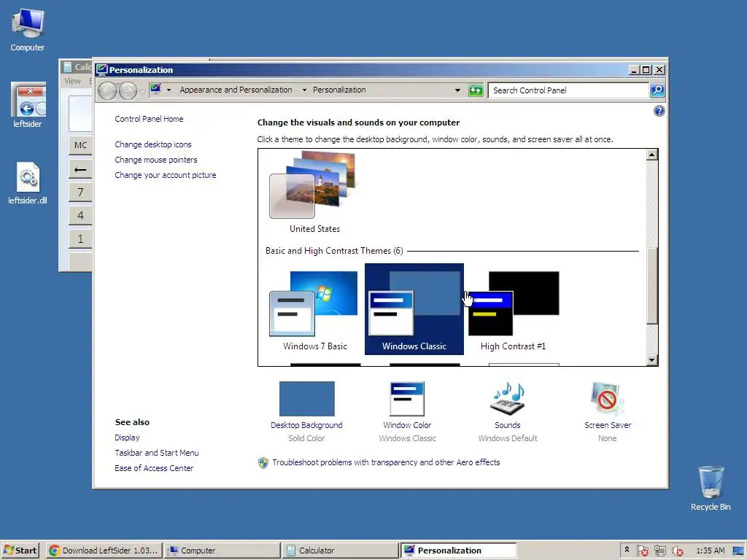Screen dimensions: 747x560
Task: Open the Recycle Bin icon
Action: coord(711,488)
